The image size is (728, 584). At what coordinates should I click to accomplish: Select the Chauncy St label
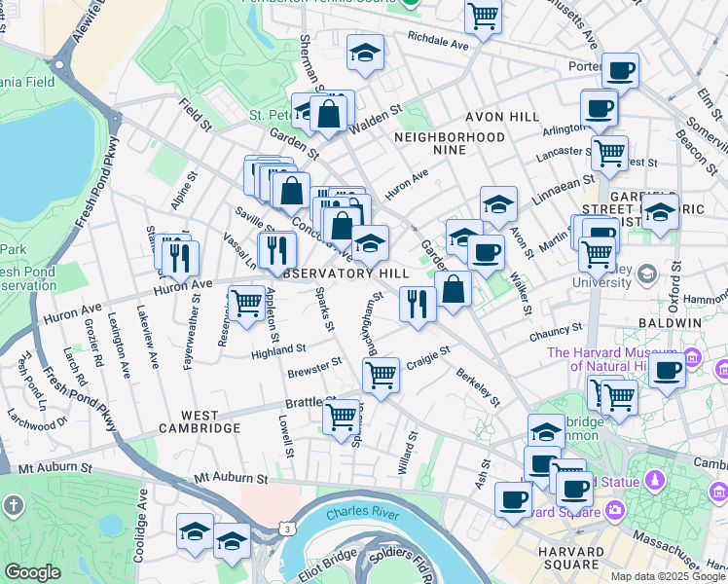[556, 332]
